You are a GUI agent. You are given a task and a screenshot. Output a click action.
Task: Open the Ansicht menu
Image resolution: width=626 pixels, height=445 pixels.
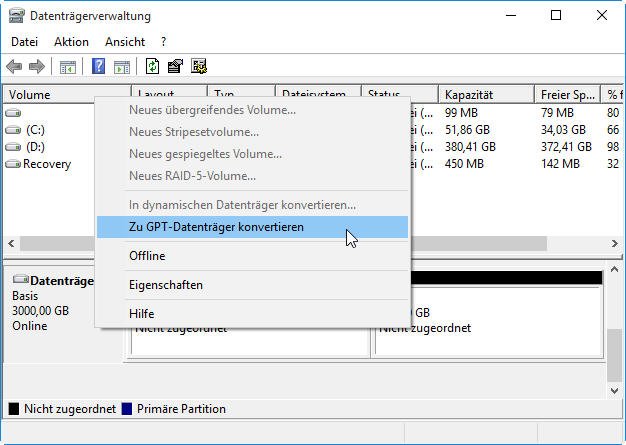125,42
